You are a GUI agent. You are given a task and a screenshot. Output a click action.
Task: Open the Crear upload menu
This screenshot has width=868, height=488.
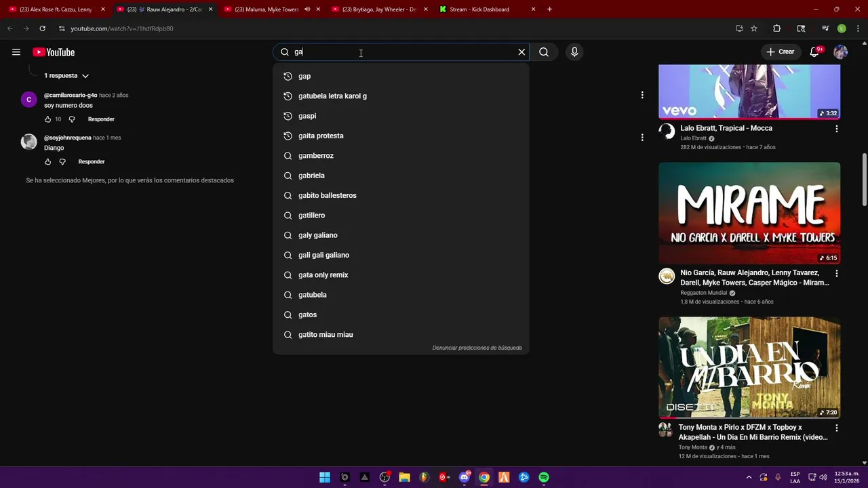(x=781, y=52)
